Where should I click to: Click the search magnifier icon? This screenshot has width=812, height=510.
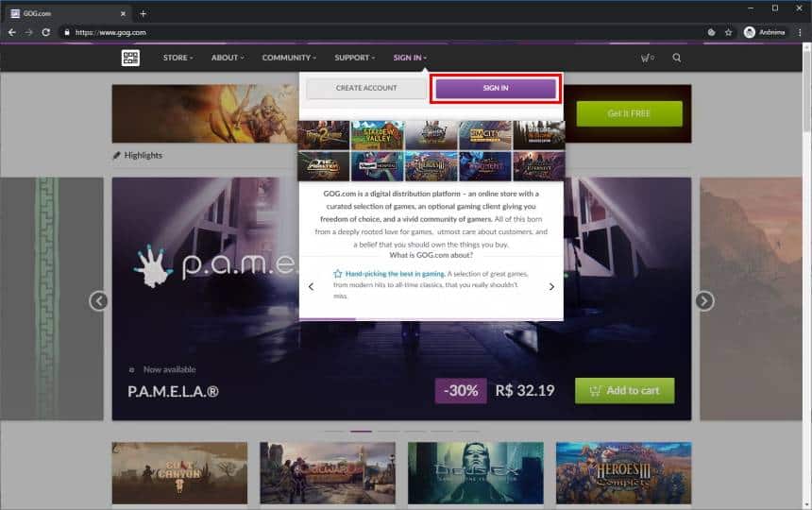(x=676, y=58)
